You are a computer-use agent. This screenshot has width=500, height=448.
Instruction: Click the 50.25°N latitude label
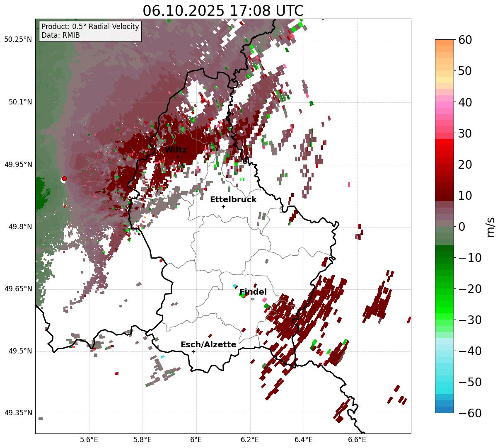tap(18, 40)
